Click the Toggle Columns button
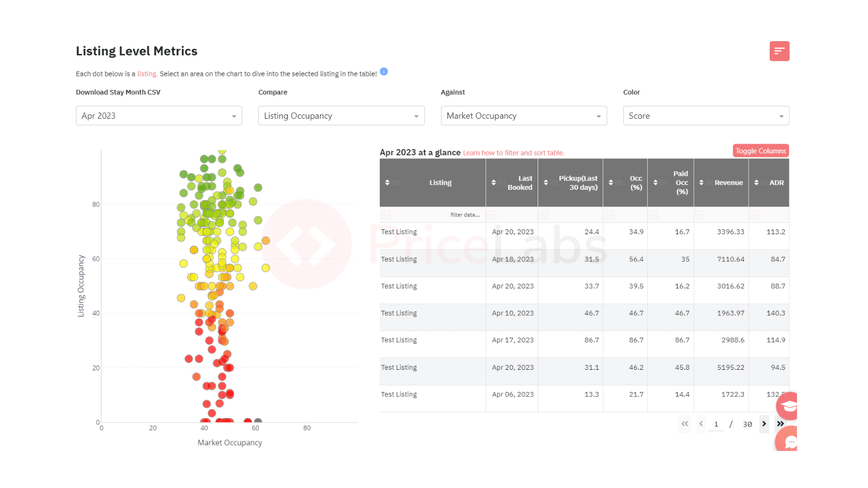The image size is (868, 488). tap(761, 151)
